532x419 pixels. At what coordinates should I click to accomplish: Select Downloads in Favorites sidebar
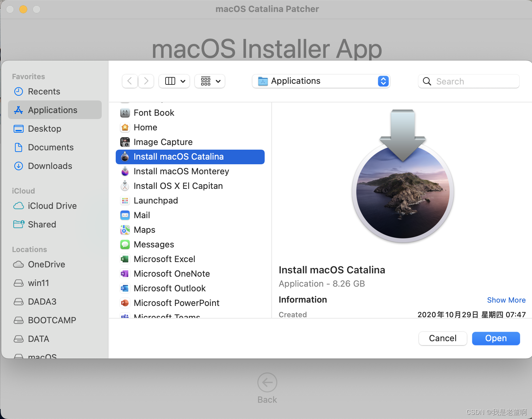55,166
